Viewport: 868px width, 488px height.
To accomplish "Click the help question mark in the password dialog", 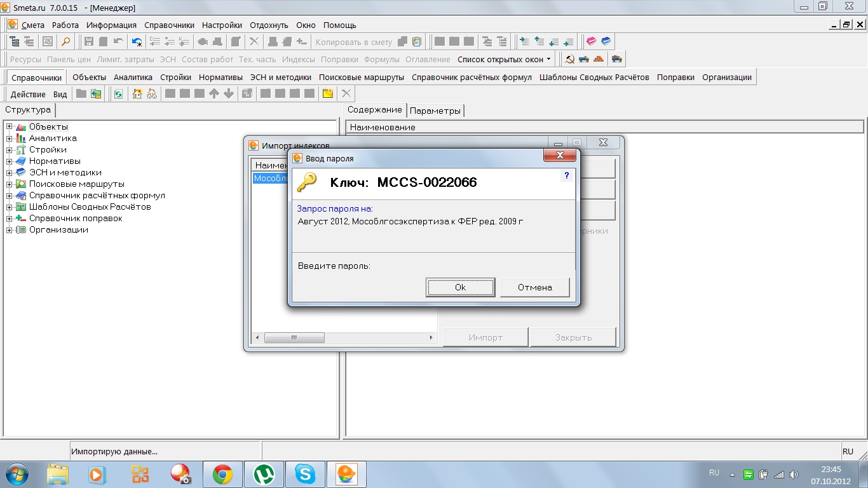I will click(566, 175).
